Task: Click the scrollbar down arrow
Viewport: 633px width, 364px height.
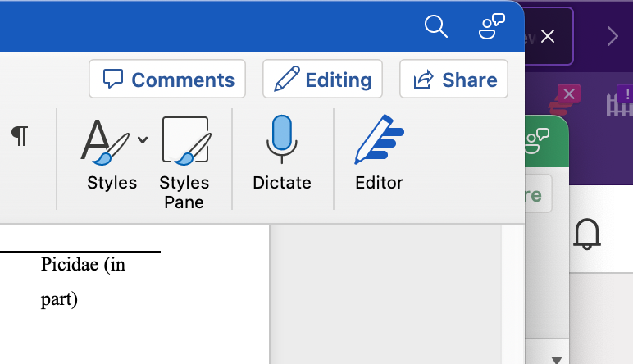Action: click(557, 359)
